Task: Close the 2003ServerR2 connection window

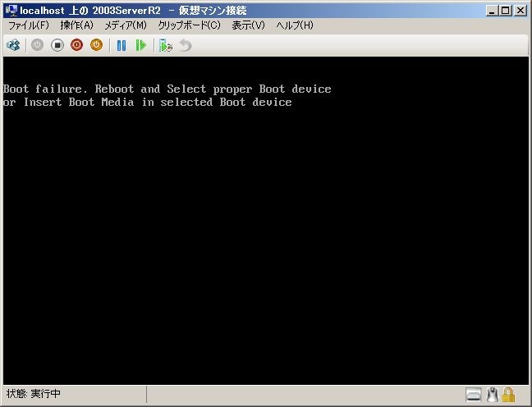Action: 521,11
